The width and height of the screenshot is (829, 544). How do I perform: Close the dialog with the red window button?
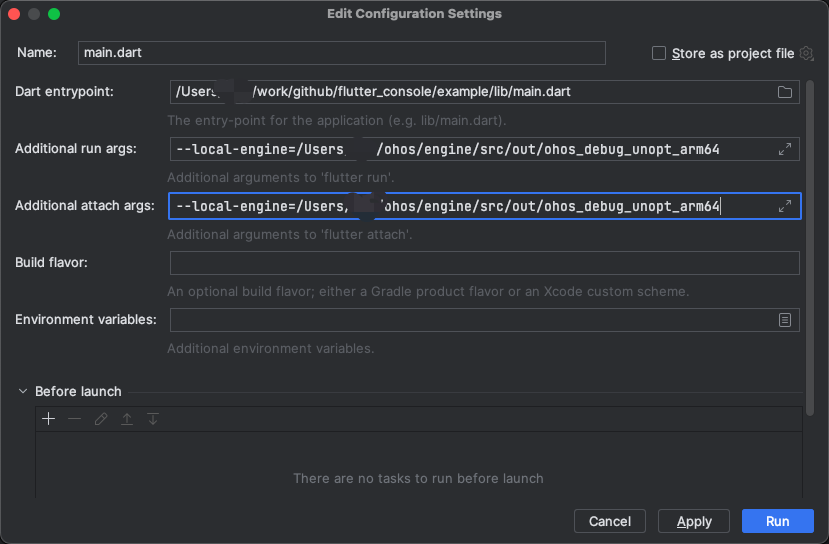pos(14,14)
